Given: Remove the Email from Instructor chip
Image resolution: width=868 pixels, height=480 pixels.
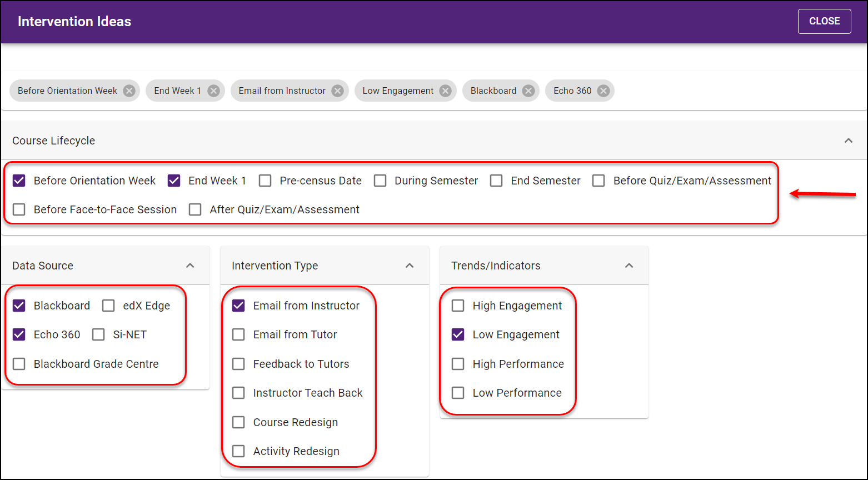Looking at the screenshot, I should [x=337, y=91].
